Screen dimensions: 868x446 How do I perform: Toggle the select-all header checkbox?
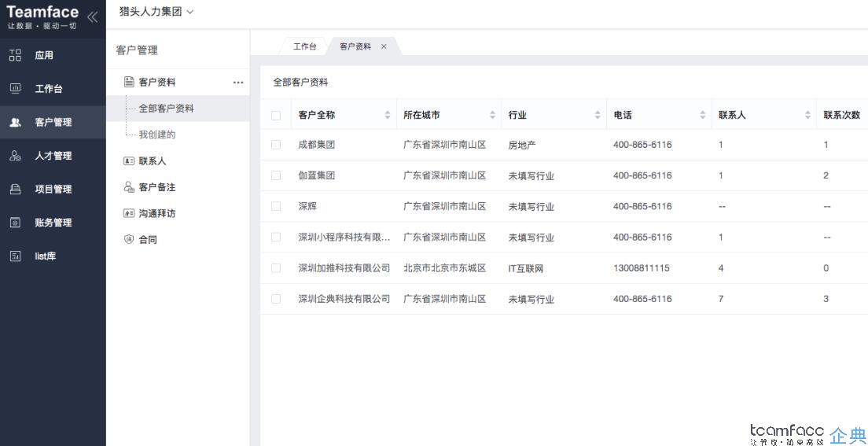[x=276, y=116]
